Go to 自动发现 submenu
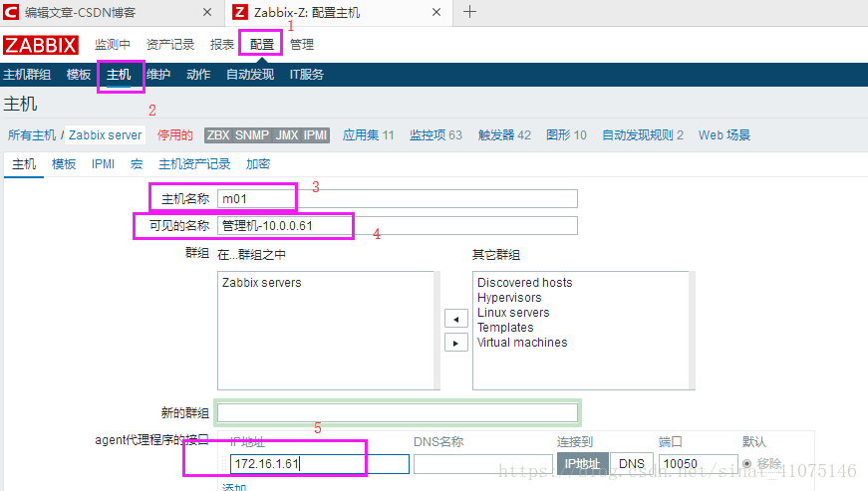The width and height of the screenshot is (868, 491). pyautogui.click(x=250, y=74)
